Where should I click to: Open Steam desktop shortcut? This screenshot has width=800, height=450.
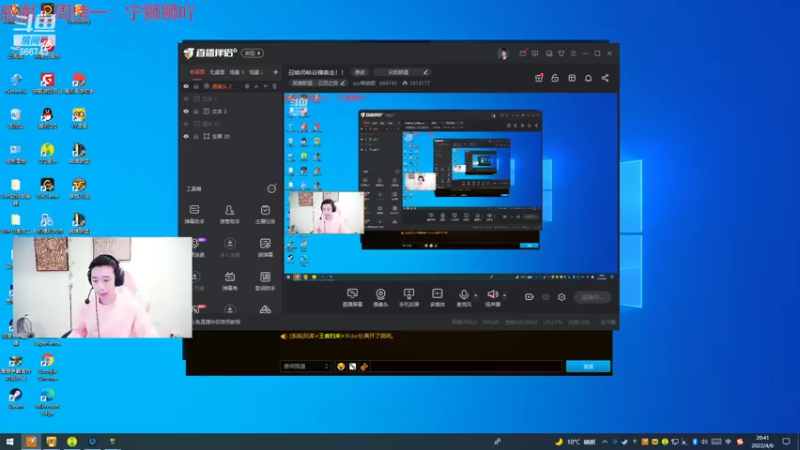click(x=16, y=398)
